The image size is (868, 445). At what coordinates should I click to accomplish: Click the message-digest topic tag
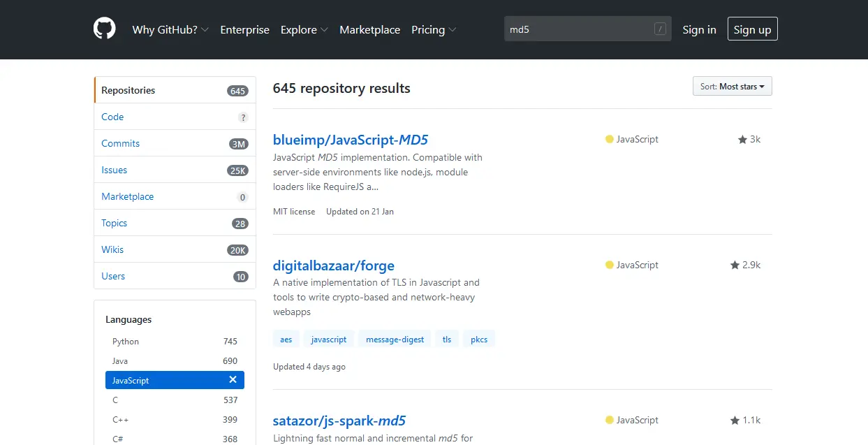coord(395,340)
